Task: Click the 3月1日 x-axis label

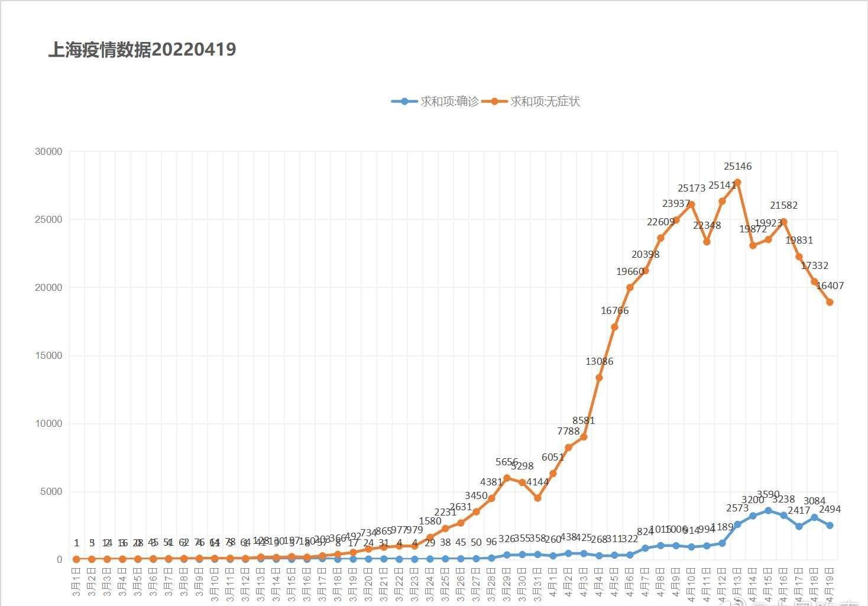Action: click(76, 582)
